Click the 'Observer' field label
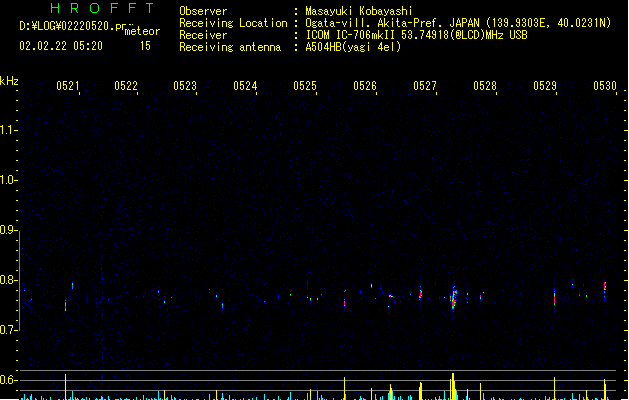Viewport: 629px width, 400px height. coord(203,11)
